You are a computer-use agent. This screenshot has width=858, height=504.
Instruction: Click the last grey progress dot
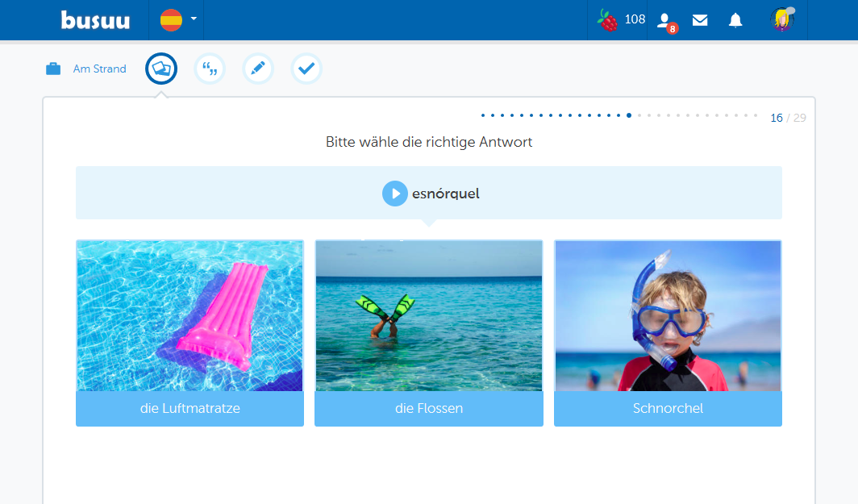tap(756, 115)
